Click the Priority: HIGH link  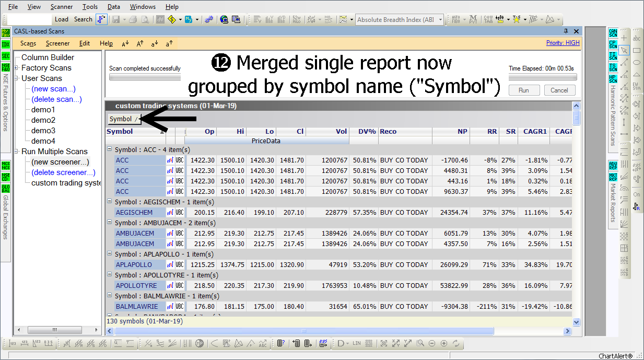coord(563,43)
